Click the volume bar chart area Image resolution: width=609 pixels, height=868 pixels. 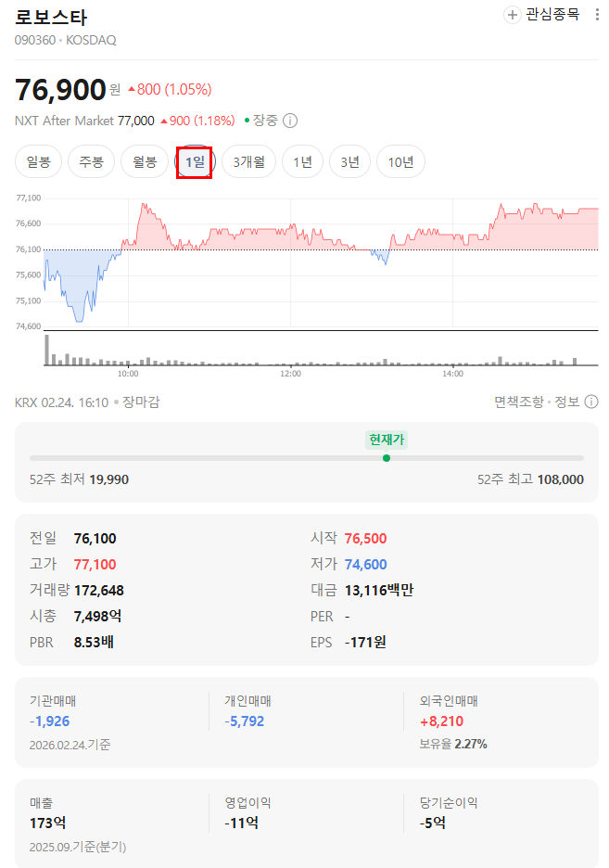321,350
